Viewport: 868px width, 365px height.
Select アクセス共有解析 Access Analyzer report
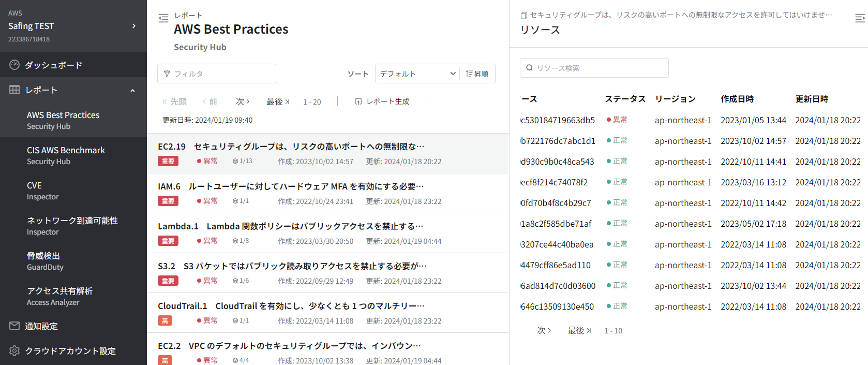[x=73, y=296]
